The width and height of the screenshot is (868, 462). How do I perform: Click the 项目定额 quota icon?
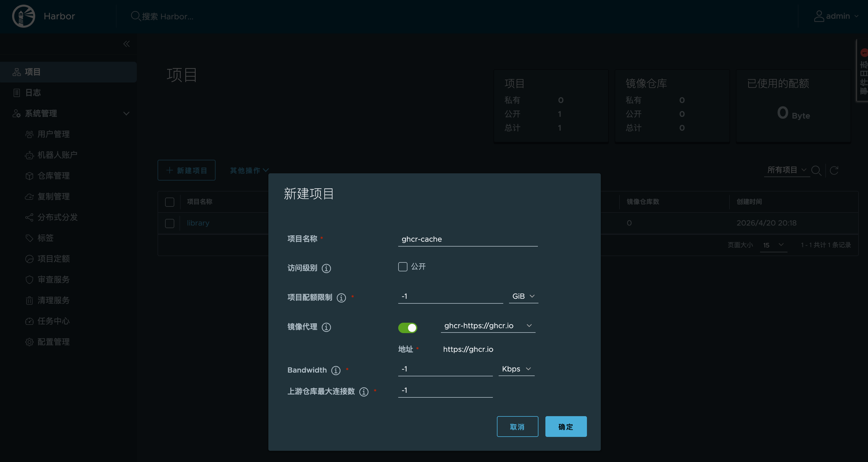pyautogui.click(x=29, y=259)
